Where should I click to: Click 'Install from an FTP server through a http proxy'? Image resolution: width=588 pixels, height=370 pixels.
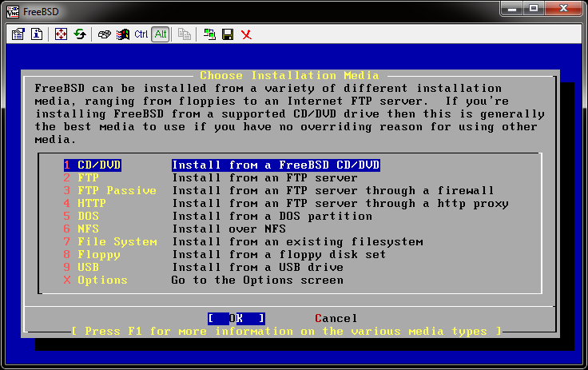click(x=340, y=204)
